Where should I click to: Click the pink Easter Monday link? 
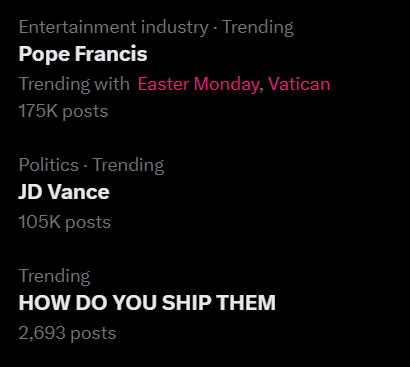[x=199, y=84]
